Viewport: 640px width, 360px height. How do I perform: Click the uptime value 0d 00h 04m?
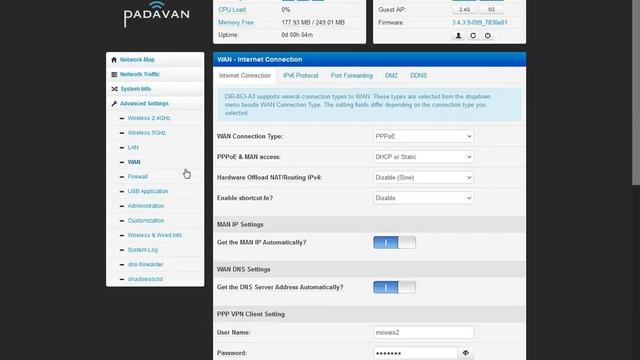pyautogui.click(x=297, y=35)
